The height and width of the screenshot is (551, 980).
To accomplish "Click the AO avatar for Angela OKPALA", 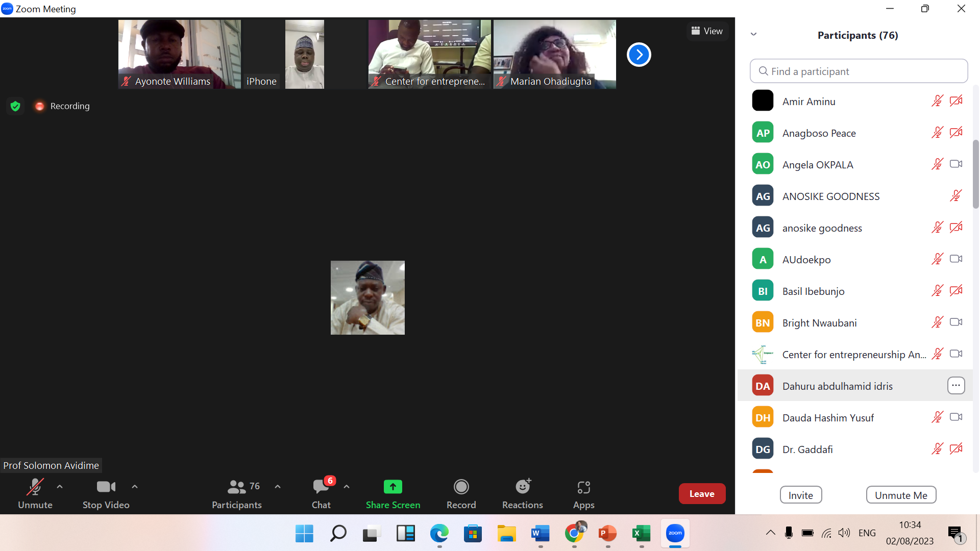I will pyautogui.click(x=763, y=164).
